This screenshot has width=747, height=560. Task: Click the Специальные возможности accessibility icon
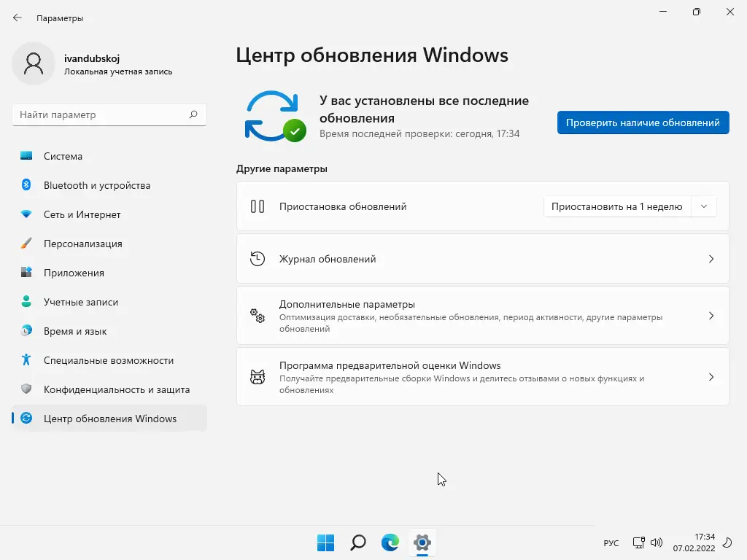click(26, 359)
